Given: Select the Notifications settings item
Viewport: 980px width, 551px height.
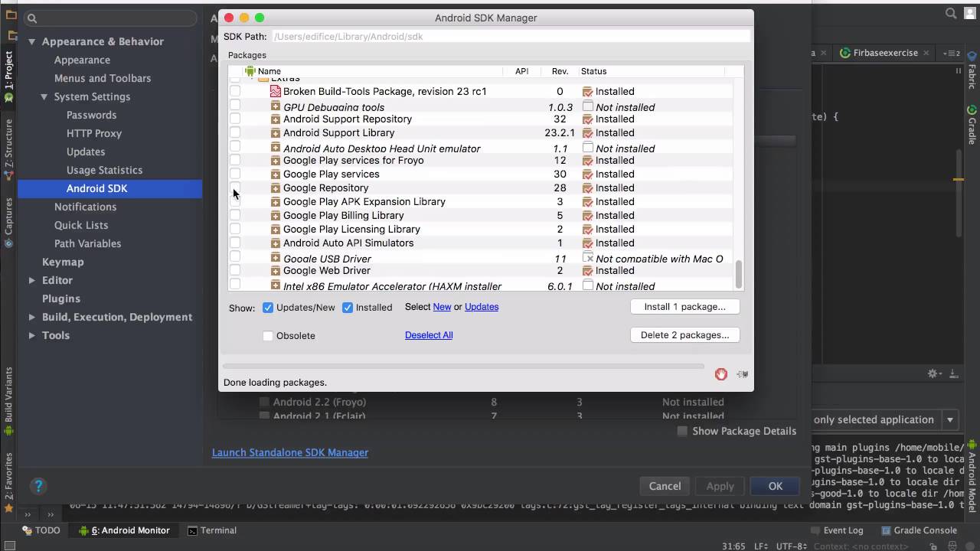Looking at the screenshot, I should (85, 207).
